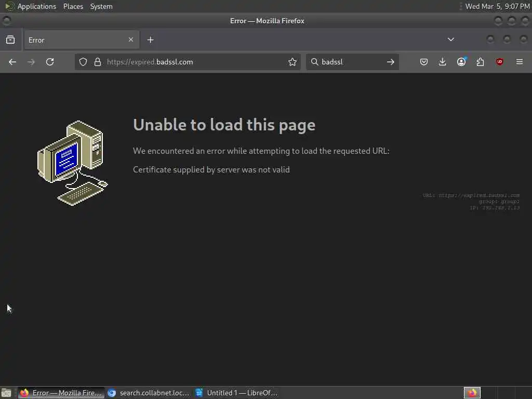Open the window menu button in title bar

(6, 21)
